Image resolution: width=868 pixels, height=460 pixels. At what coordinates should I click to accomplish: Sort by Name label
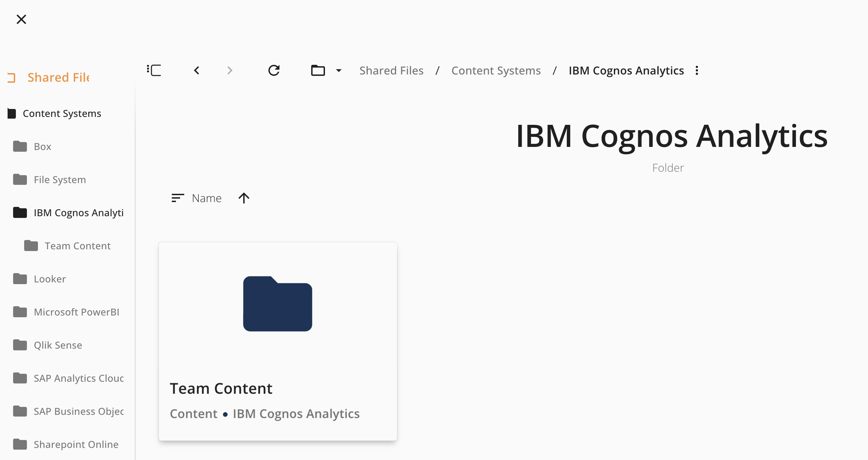click(x=207, y=198)
